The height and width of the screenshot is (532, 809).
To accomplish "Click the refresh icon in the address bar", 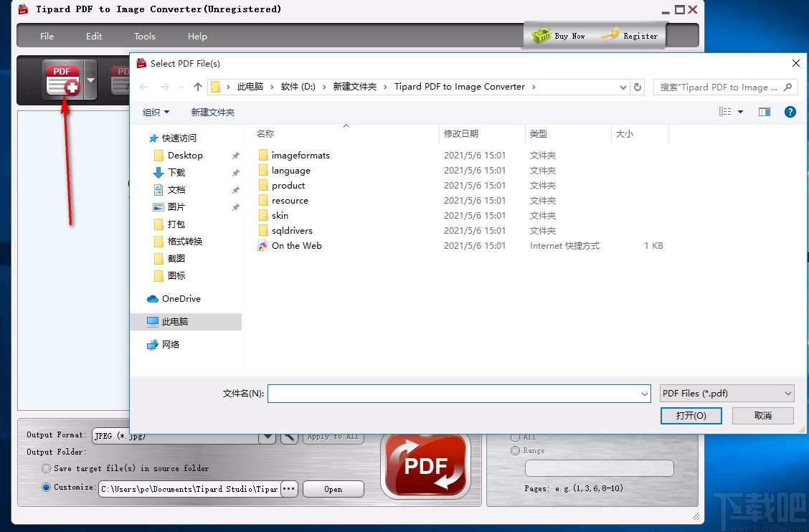I will [x=638, y=86].
